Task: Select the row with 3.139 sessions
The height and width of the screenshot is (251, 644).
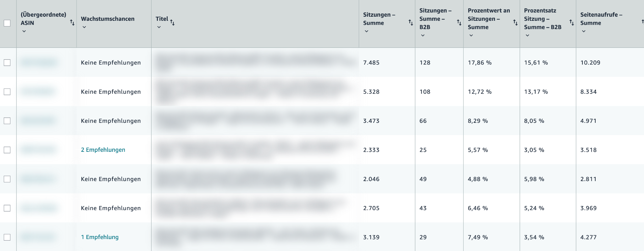Action: 7,237
